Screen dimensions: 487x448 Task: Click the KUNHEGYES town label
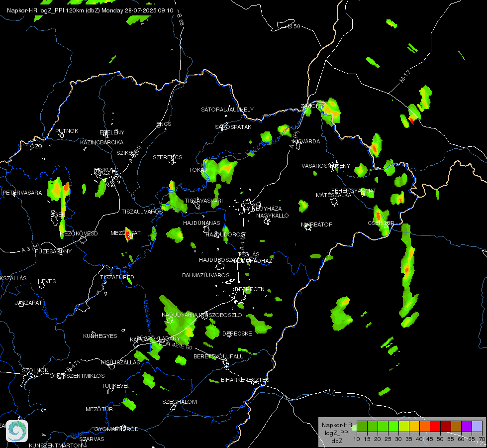(x=100, y=336)
